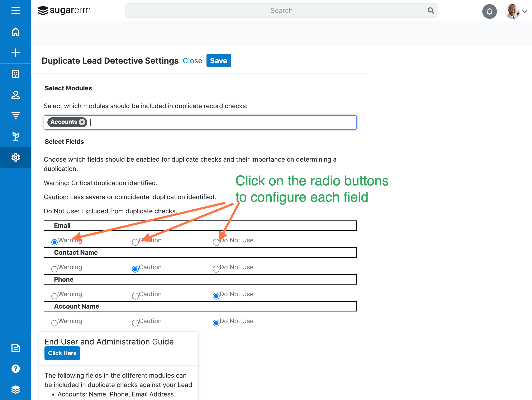The height and width of the screenshot is (400, 532).
Task: Select Warning for Phone field
Action: (x=54, y=296)
